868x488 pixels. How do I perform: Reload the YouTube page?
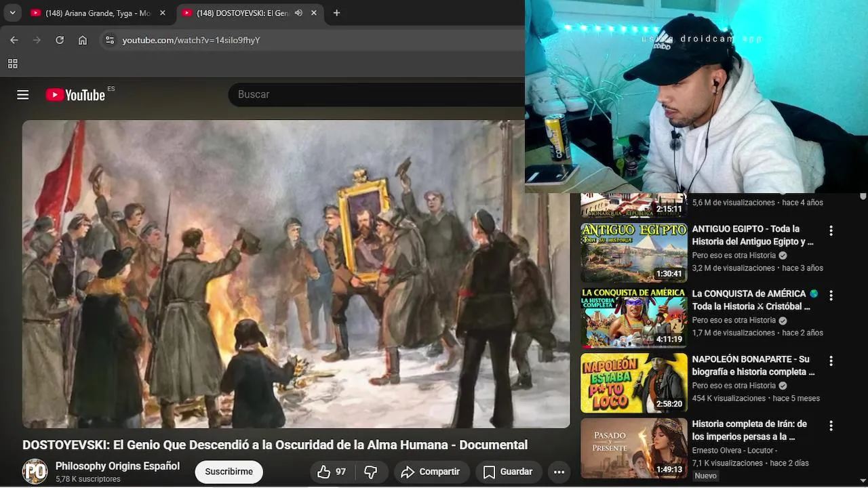(60, 40)
